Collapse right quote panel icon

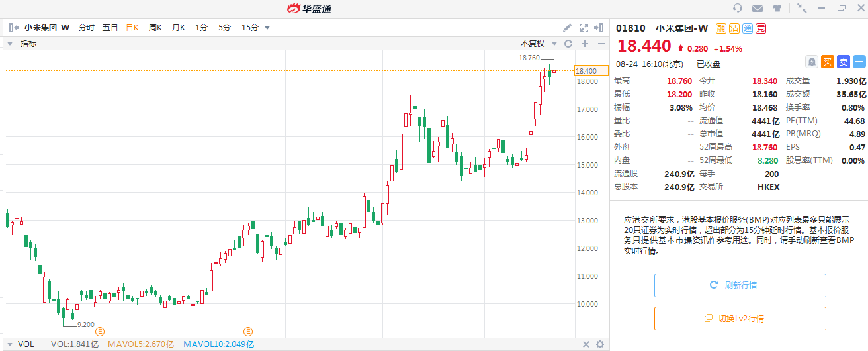(x=599, y=28)
